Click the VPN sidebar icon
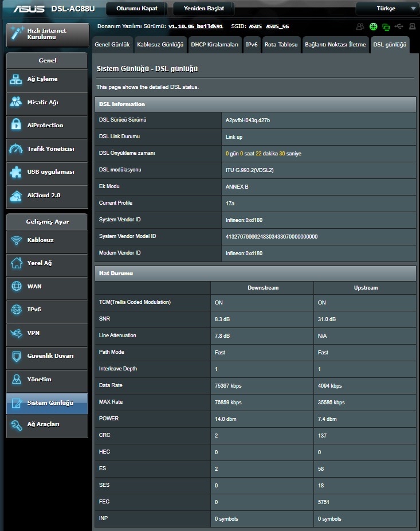This screenshot has height=531, width=420. (16, 333)
